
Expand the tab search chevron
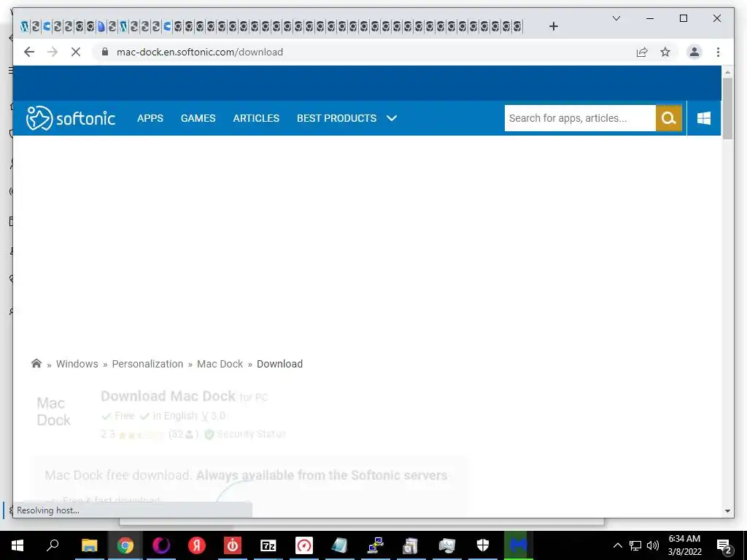616,18
